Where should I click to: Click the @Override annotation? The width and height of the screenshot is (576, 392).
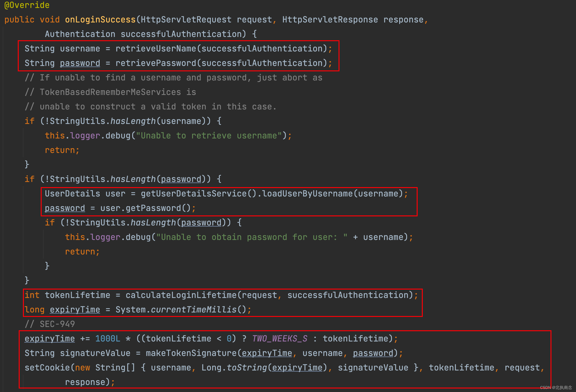(27, 5)
